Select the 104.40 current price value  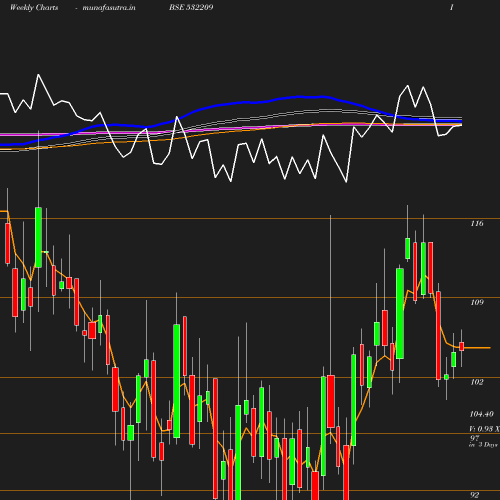point(482,414)
